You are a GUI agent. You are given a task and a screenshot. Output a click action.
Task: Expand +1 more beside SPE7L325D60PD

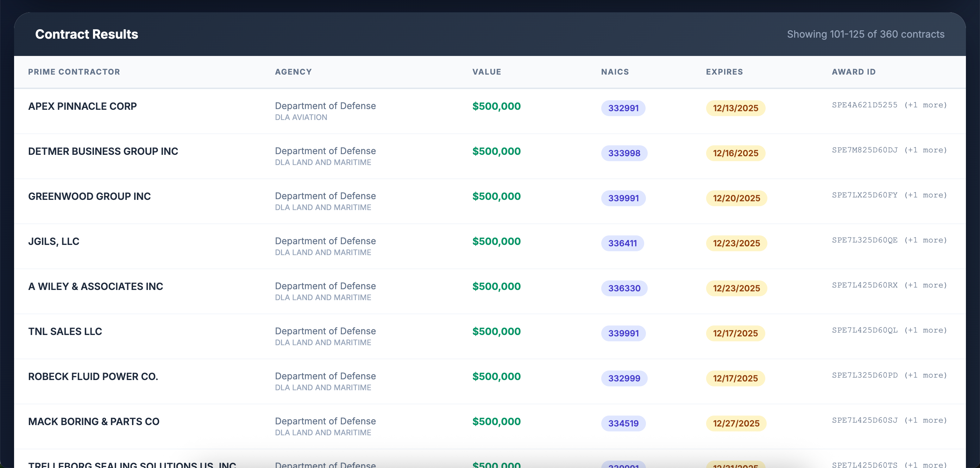(x=925, y=375)
